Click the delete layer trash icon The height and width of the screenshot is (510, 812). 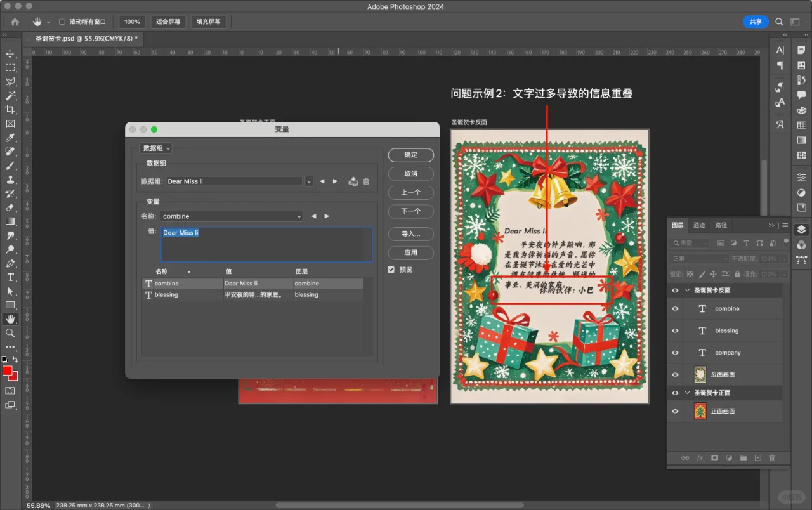(773, 458)
